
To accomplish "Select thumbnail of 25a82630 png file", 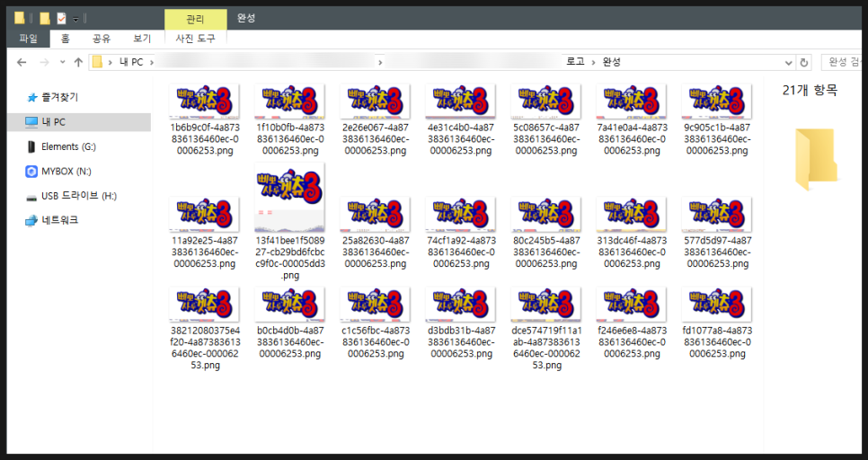I will tap(375, 214).
